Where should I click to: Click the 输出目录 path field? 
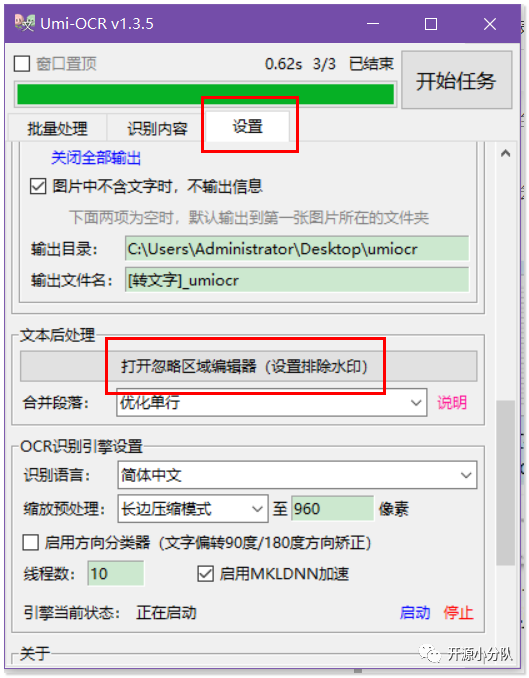click(x=297, y=249)
